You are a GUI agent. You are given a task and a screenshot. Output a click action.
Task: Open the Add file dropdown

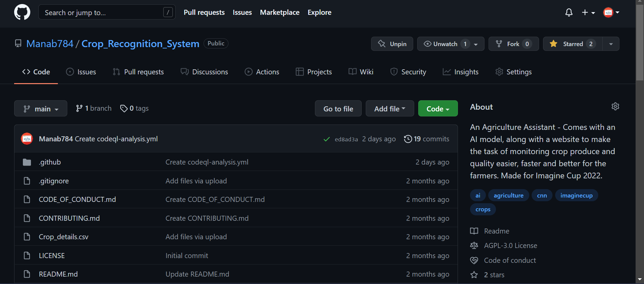[390, 109]
